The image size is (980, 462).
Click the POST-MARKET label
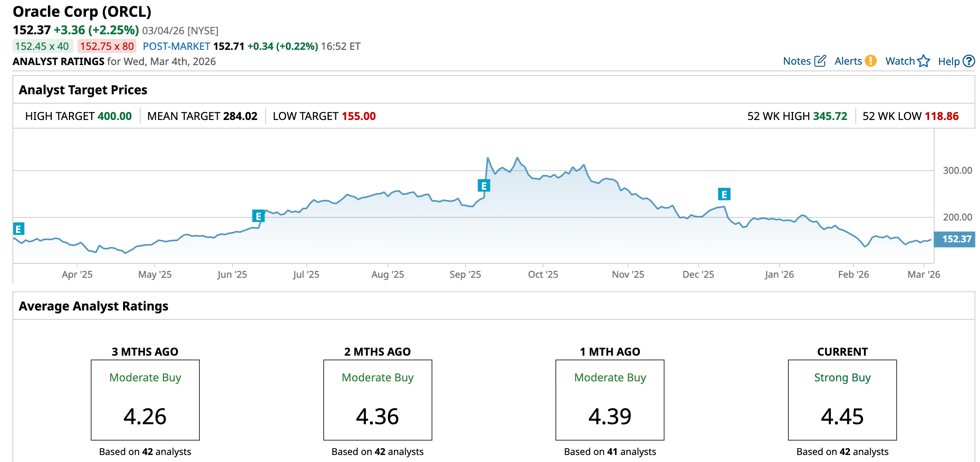click(176, 46)
